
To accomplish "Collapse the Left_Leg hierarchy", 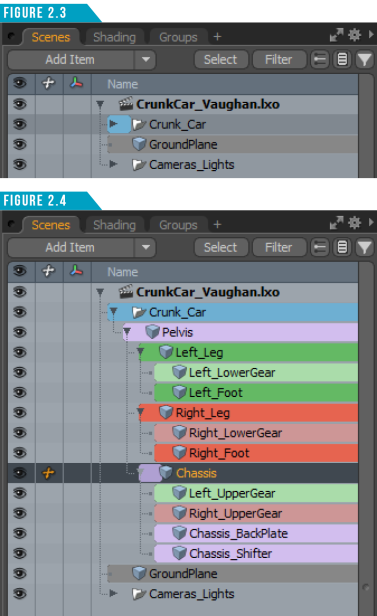I will click(141, 352).
